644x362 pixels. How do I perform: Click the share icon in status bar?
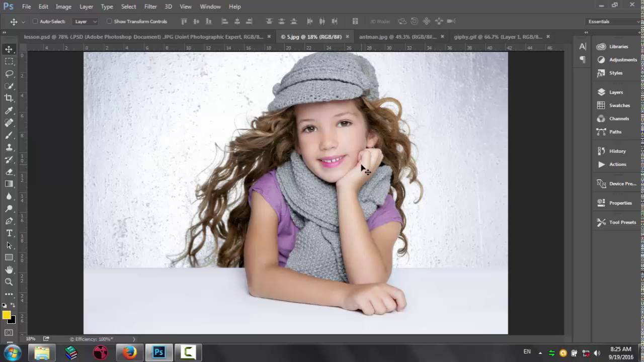[x=46, y=339]
